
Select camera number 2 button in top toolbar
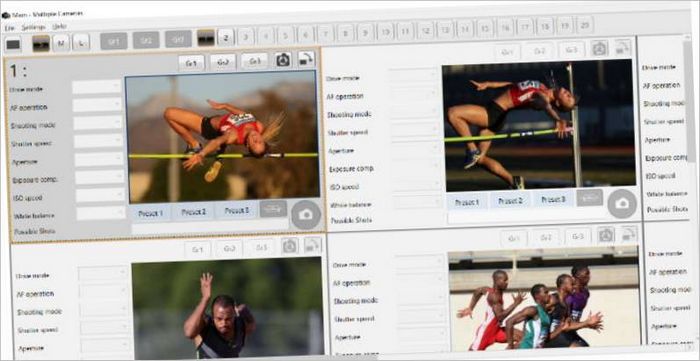coord(225,38)
